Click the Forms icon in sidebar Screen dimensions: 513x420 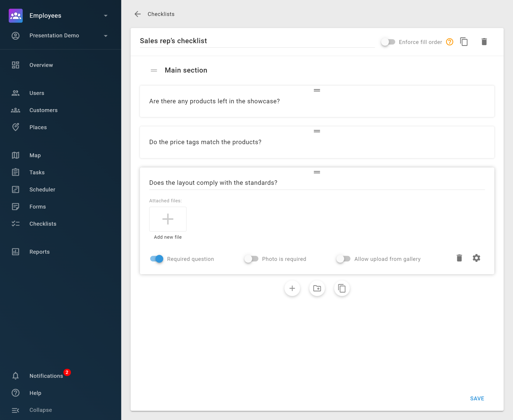point(16,206)
